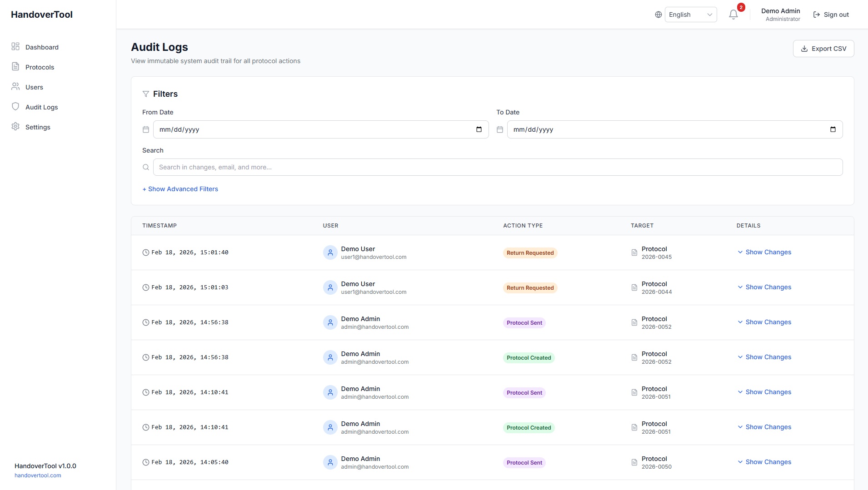Viewport: 868px width, 490px height.
Task: Select Audit Logs in the sidebar
Action: click(41, 107)
